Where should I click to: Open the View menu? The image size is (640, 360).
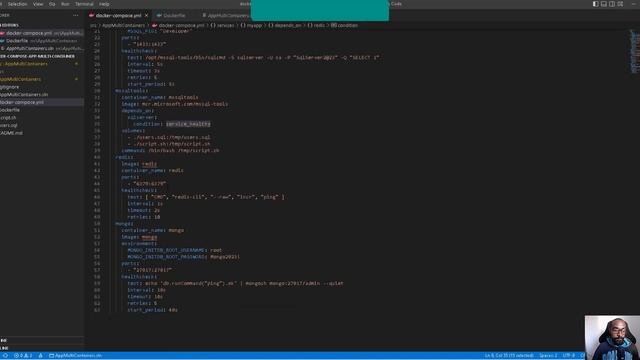click(x=38, y=4)
